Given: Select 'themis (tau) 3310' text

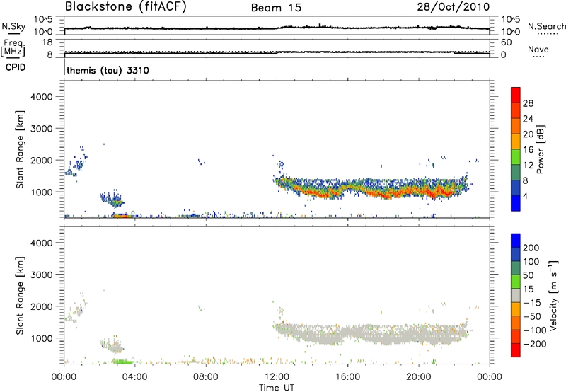Looking at the screenshot, I should coord(108,70).
